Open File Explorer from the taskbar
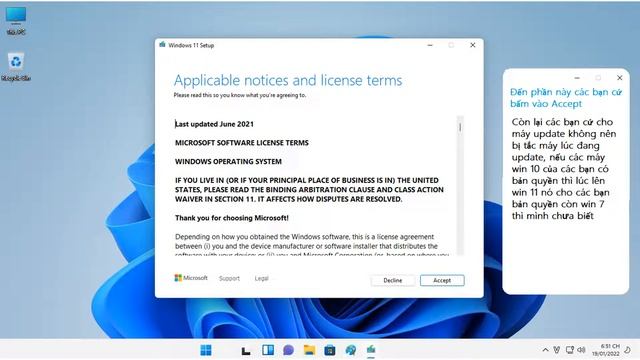The height and width of the screenshot is (360, 640). pos(309,350)
